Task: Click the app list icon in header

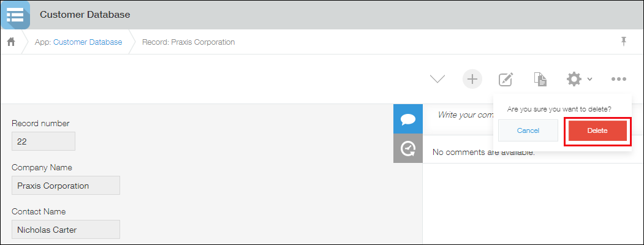Action: click(15, 15)
